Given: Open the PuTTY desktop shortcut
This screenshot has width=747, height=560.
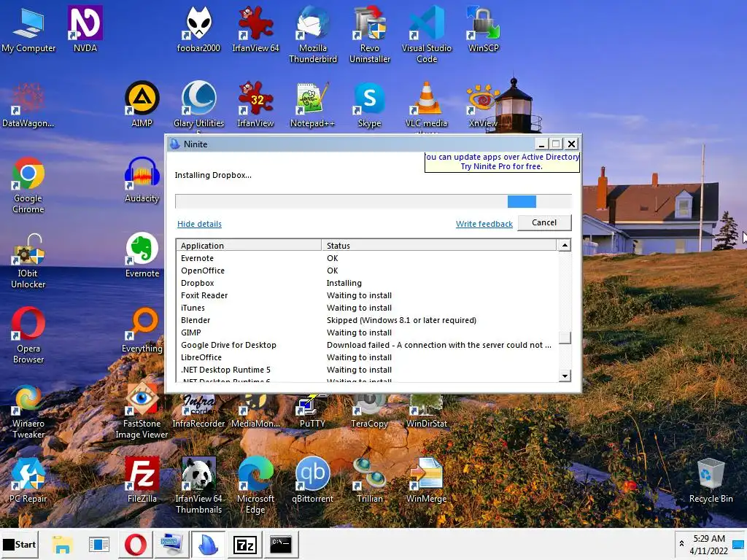Looking at the screenshot, I should click(312, 411).
